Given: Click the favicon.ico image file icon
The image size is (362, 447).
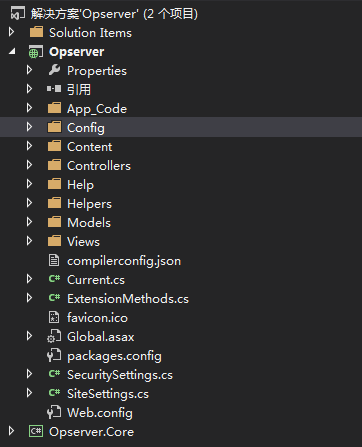Looking at the screenshot, I should coord(54,317).
